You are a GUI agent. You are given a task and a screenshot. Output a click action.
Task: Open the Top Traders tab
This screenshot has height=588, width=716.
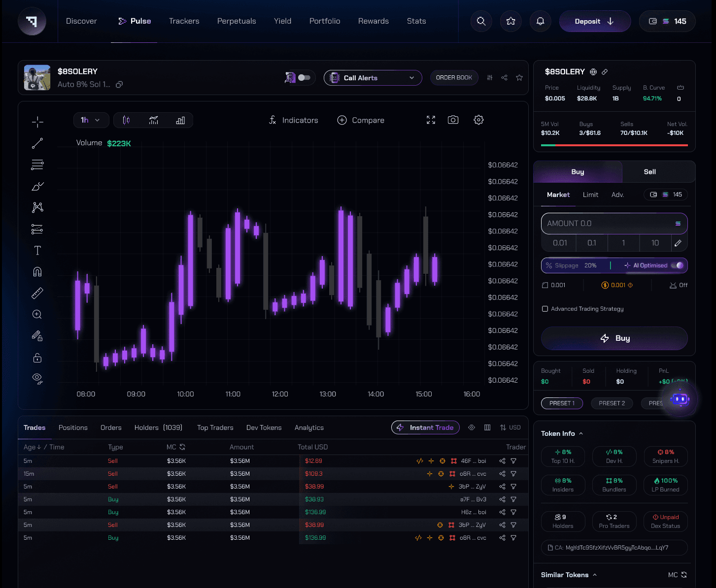[x=215, y=427]
